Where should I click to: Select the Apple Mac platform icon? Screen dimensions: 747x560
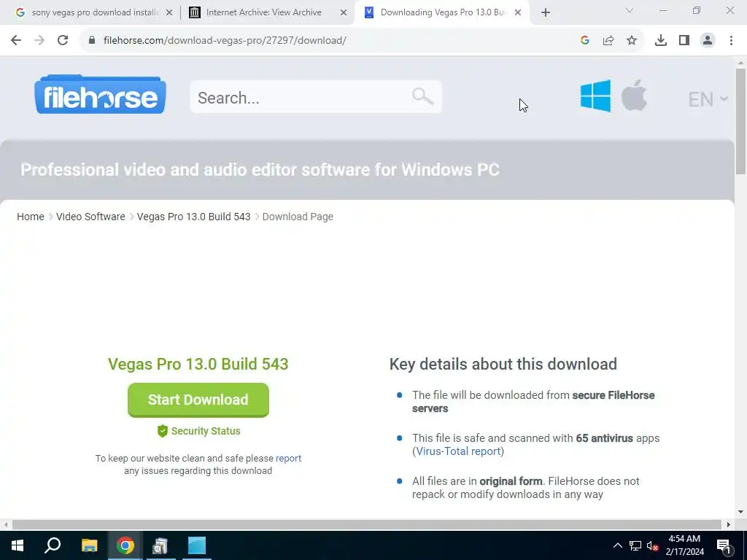634,96
